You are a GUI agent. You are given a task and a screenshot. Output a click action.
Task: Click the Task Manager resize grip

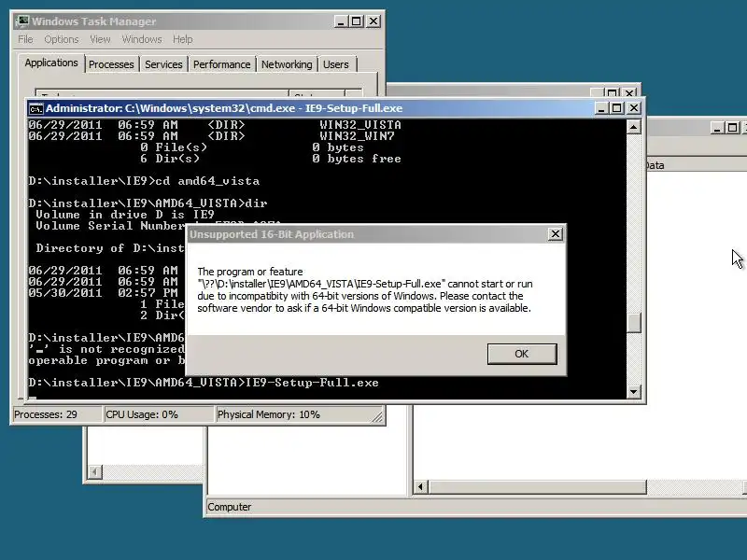click(377, 416)
